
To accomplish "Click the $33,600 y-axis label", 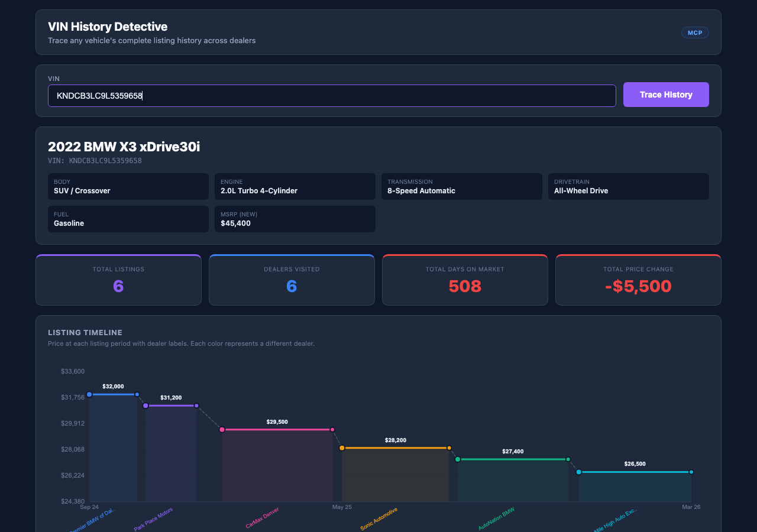I will (x=73, y=371).
